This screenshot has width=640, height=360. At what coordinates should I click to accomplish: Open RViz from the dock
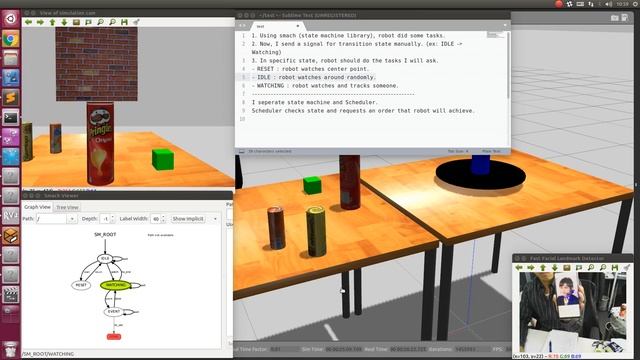click(11, 216)
